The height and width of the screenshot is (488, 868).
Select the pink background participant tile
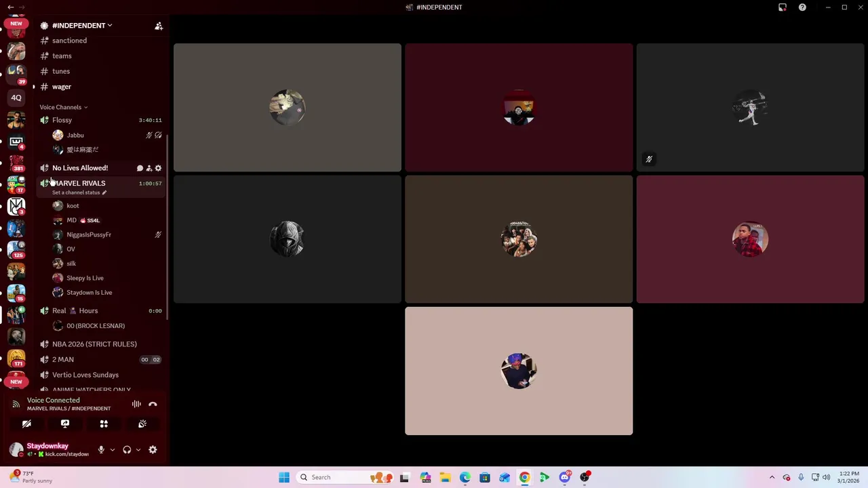point(519,371)
